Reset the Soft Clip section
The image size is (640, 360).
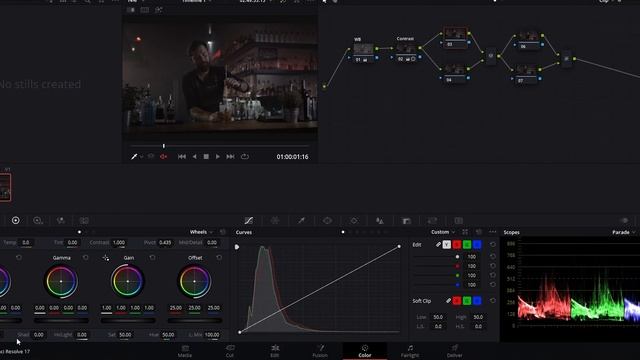pos(493,301)
